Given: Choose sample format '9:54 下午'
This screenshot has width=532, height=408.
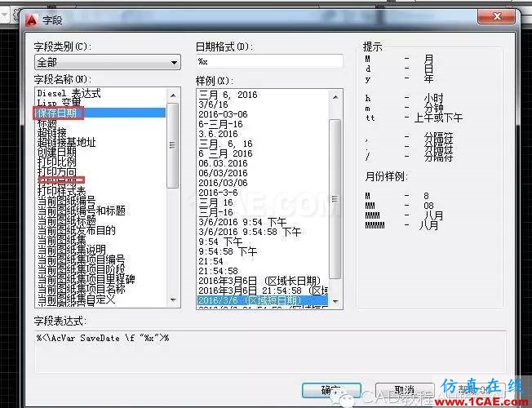Looking at the screenshot, I should [x=220, y=242].
